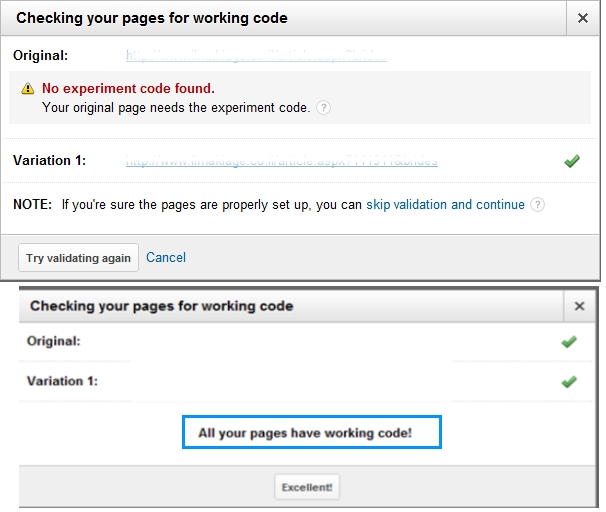Click Original green checkmark in lower dialog
Screen dimensions: 606x512
pyautogui.click(x=569, y=342)
